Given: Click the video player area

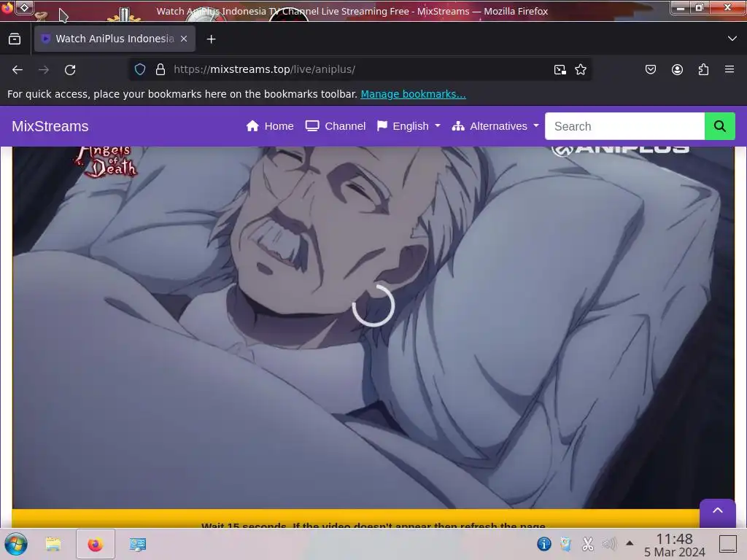Looking at the screenshot, I should (373, 327).
